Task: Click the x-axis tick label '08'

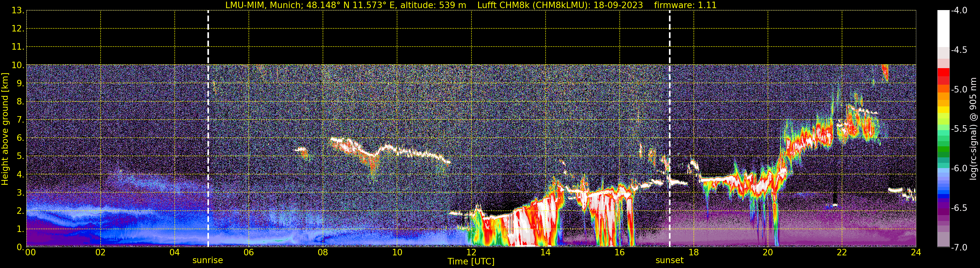Action: pyautogui.click(x=323, y=252)
